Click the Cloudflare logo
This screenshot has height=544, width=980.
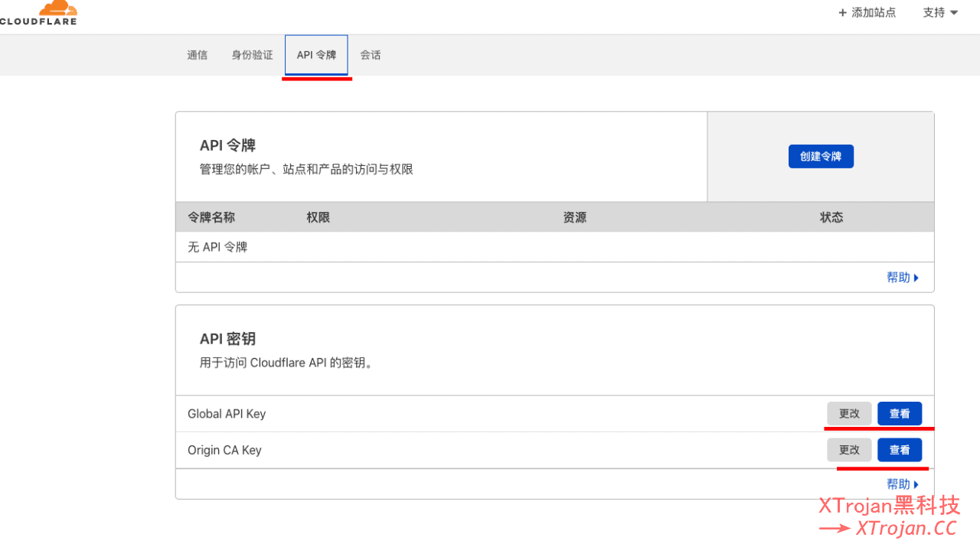tap(38, 13)
